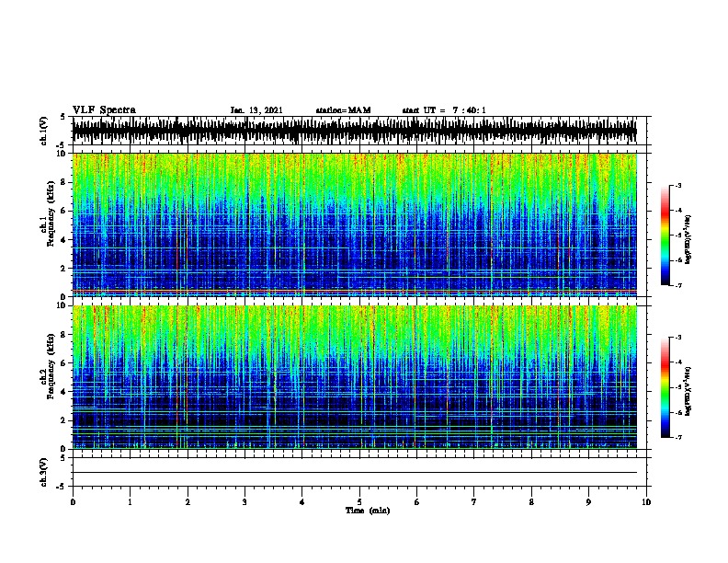Click the time axis tick label "8"
The height and width of the screenshot is (563, 728).
[x=531, y=502]
